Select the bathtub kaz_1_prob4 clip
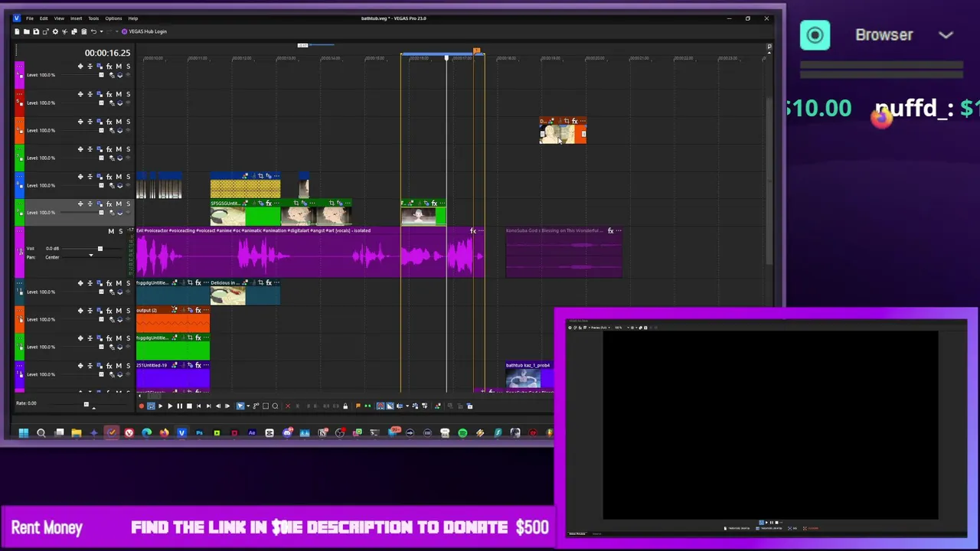 [x=528, y=375]
